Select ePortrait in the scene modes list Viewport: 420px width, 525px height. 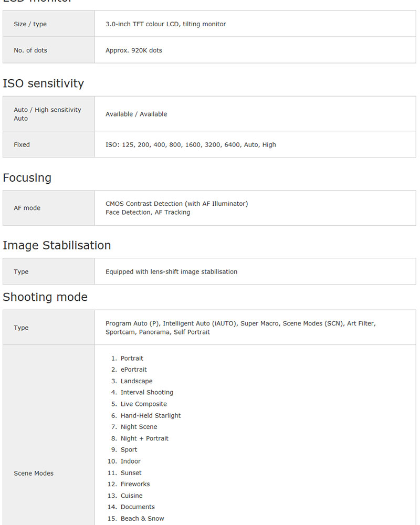tap(134, 370)
